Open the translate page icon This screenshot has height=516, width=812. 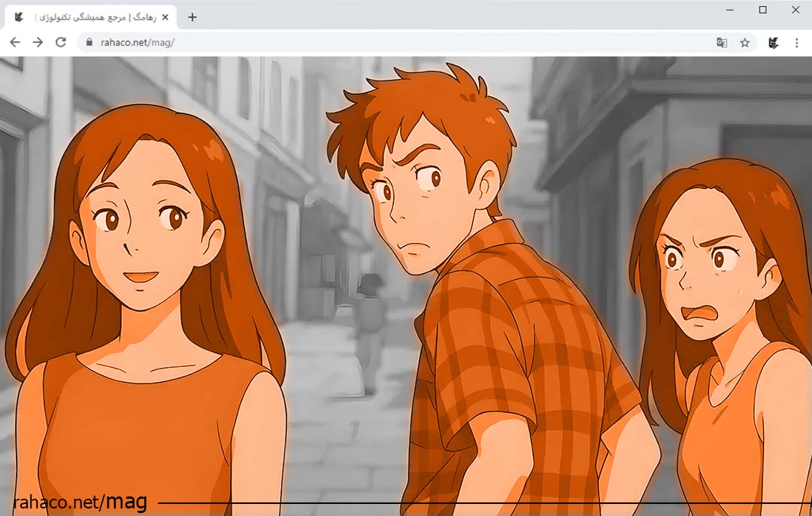point(722,43)
